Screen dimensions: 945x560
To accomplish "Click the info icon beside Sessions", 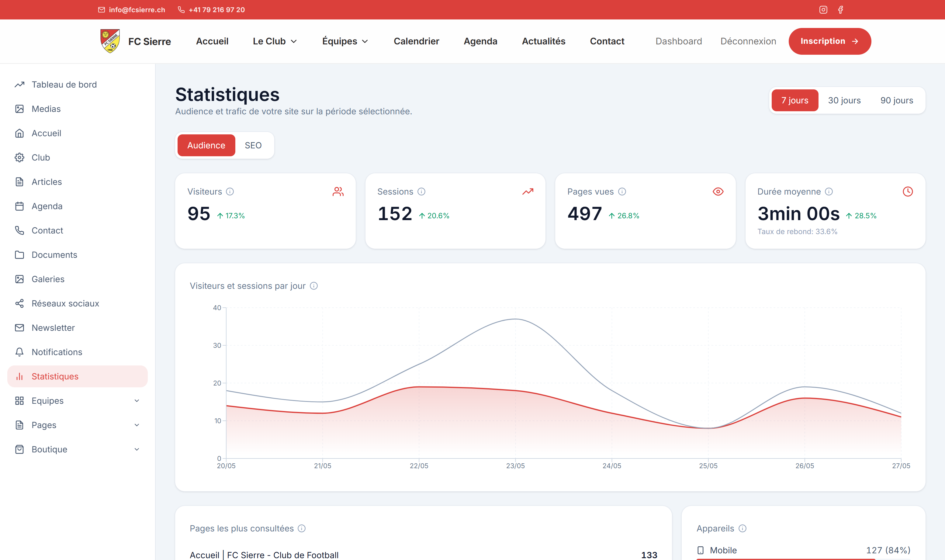I will [421, 192].
